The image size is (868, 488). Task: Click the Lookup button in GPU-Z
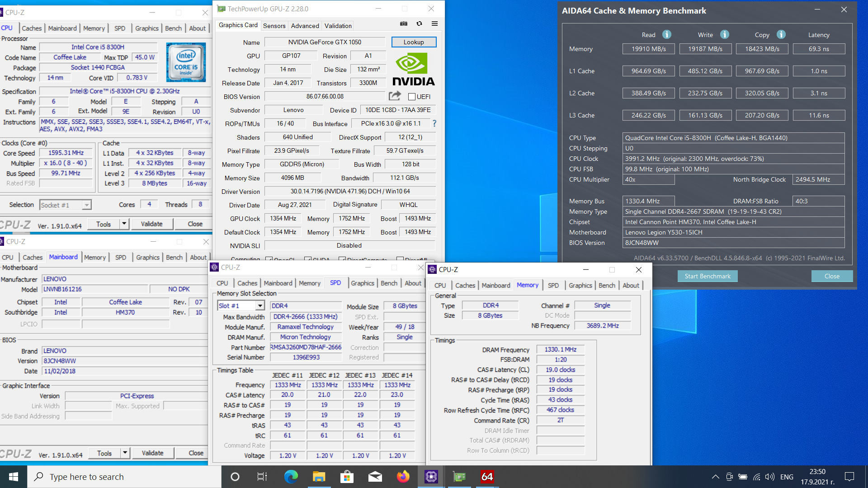[414, 42]
